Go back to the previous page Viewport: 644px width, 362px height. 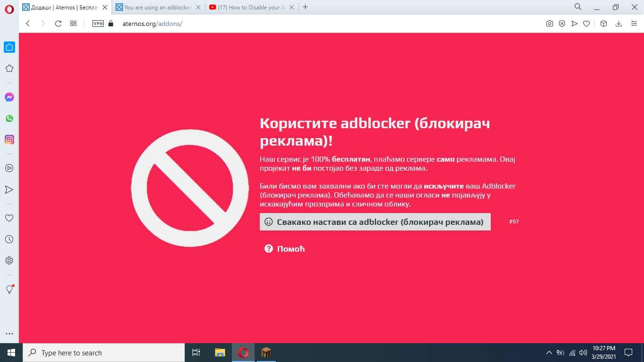(28, 24)
